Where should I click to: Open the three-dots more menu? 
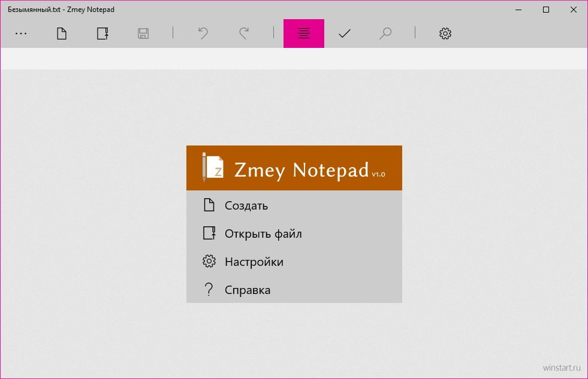tap(21, 34)
